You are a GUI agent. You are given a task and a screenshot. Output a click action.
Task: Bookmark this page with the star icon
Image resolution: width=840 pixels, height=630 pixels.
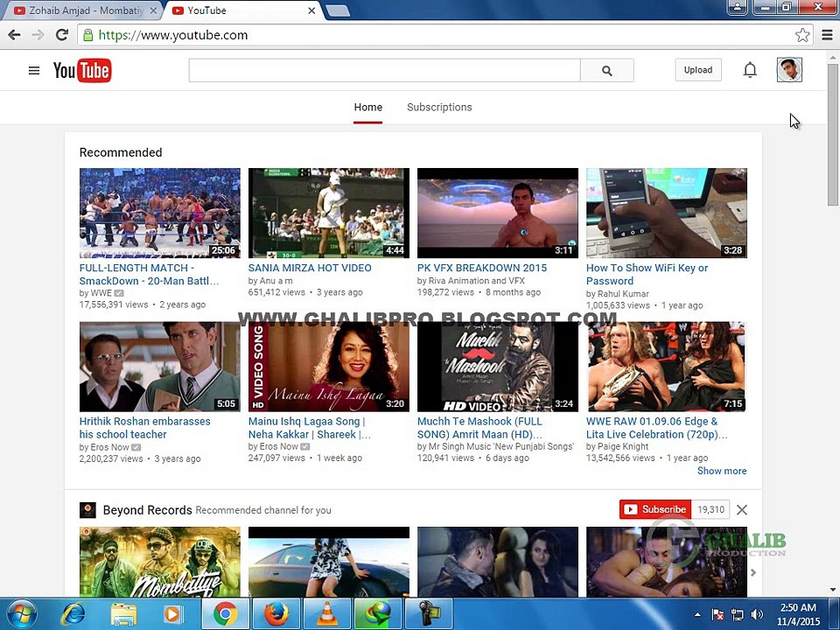[802, 35]
